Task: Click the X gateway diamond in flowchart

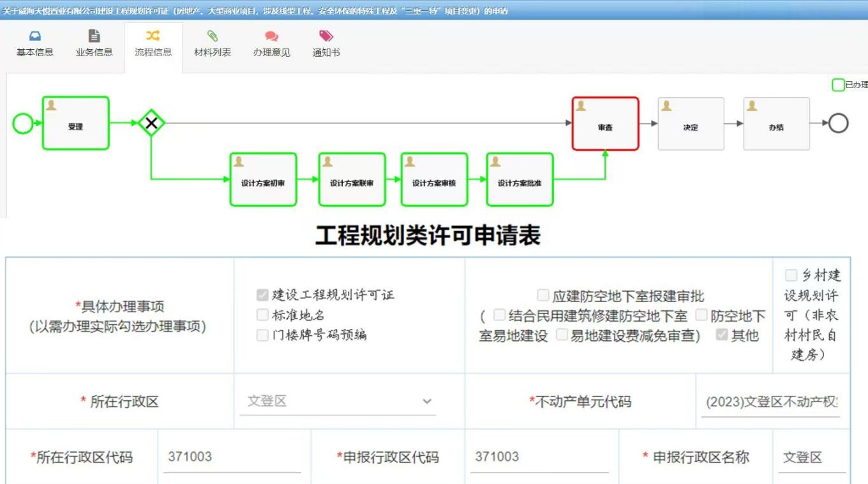Action: (151, 123)
